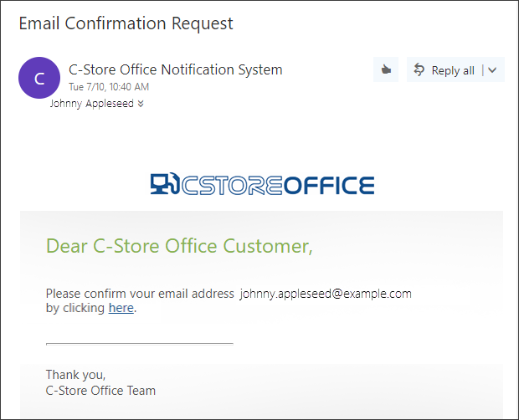Follow the 'here' confirmation link
This screenshot has height=420, width=519.
[121, 308]
